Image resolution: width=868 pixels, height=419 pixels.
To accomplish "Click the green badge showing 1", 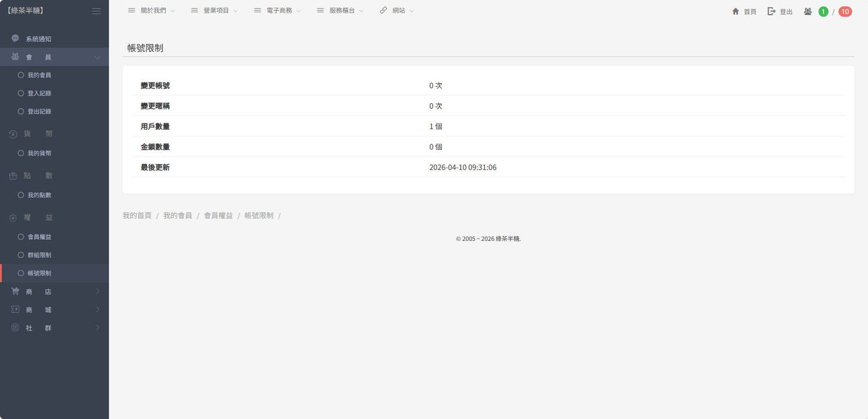I will [823, 12].
